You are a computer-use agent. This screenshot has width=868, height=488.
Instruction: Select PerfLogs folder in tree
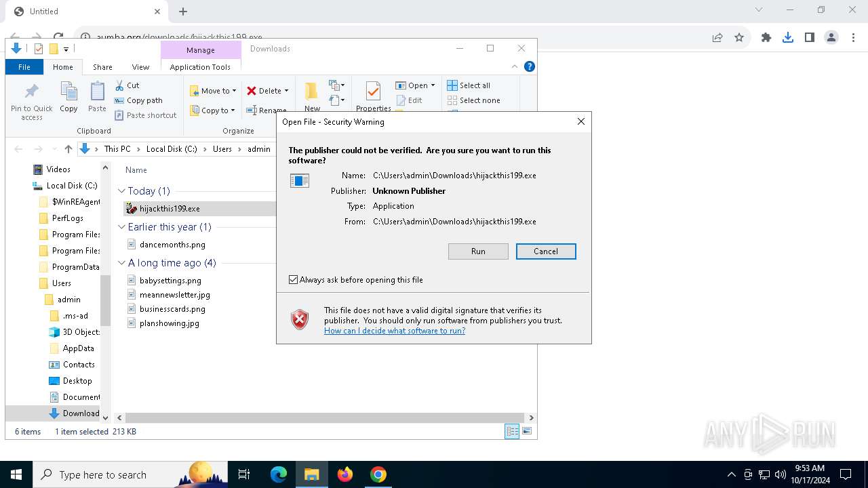(x=68, y=218)
